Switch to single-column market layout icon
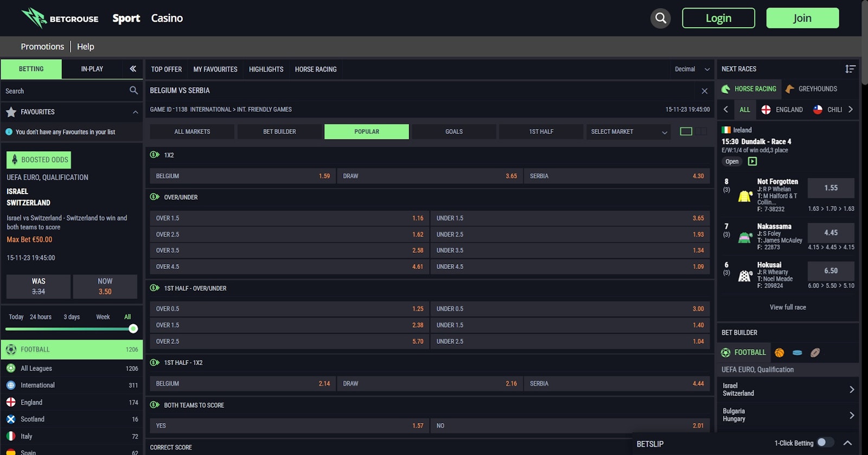 pos(686,131)
